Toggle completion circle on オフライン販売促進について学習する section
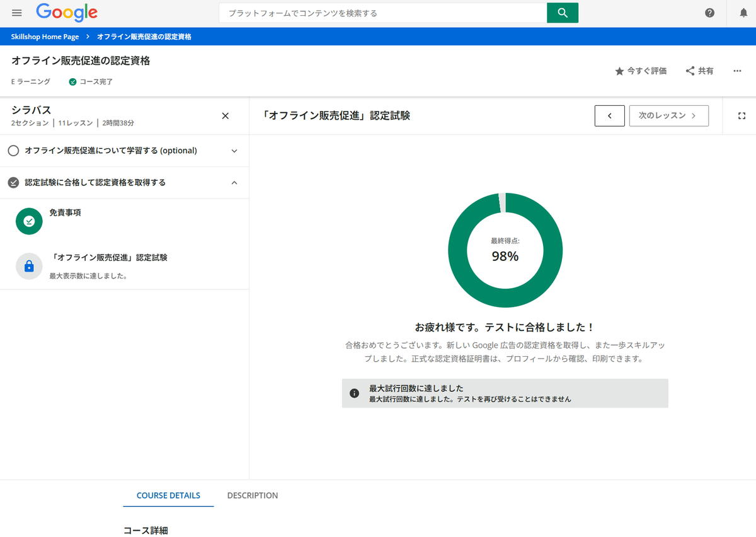The image size is (756, 537). (x=13, y=151)
